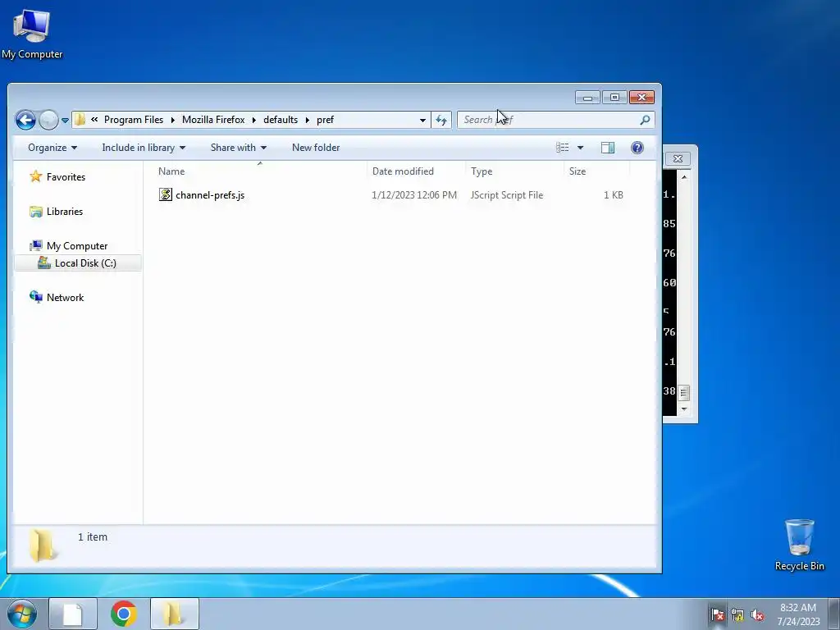Open the address bar history dropdown
Image resolution: width=840 pixels, height=630 pixels.
(x=422, y=120)
